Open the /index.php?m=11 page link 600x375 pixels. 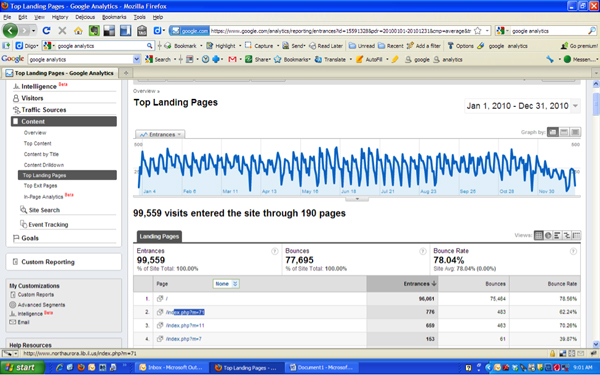click(x=185, y=326)
